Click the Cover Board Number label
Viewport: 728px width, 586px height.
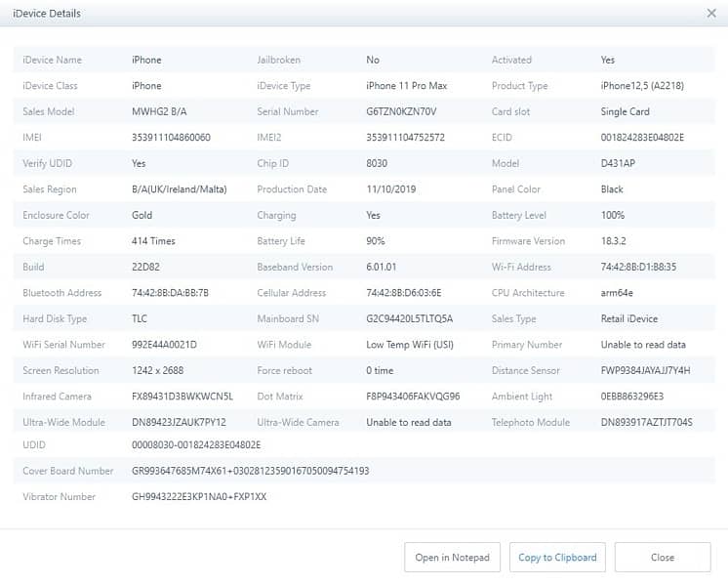(67, 471)
